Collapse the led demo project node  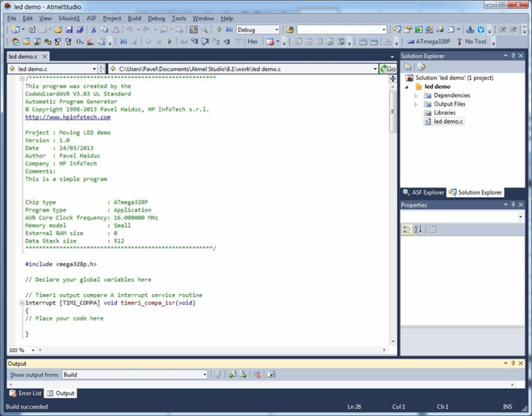pyautogui.click(x=407, y=87)
